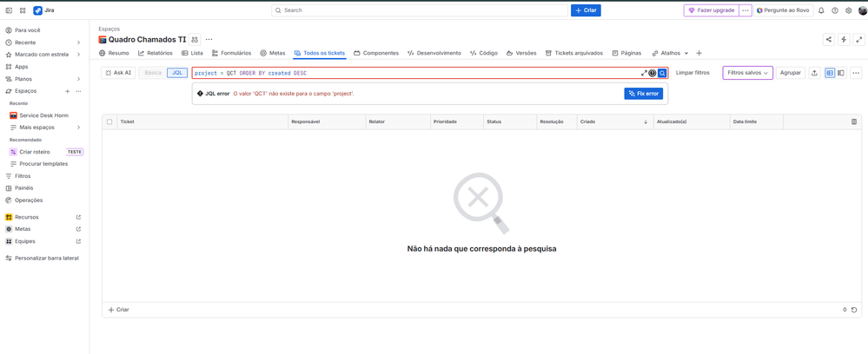Open more options next to Fazer upgrade
The height and width of the screenshot is (354, 868).
point(745,10)
